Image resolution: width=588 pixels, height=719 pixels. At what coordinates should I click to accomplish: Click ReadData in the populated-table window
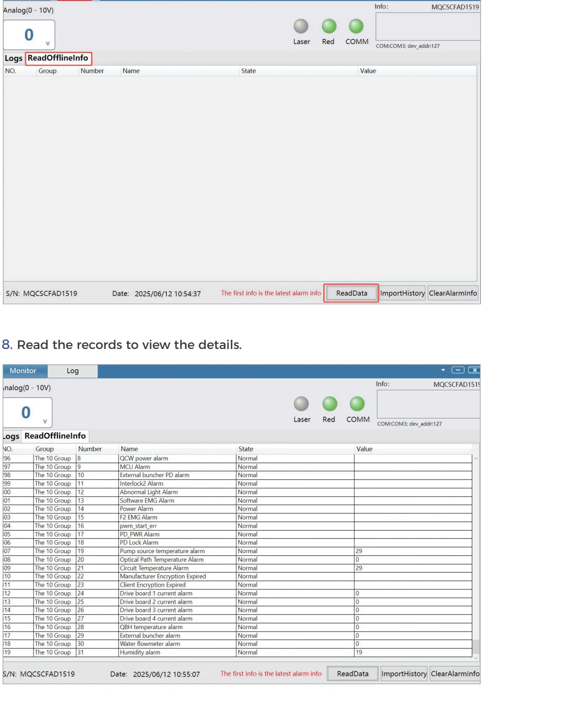[353, 674]
